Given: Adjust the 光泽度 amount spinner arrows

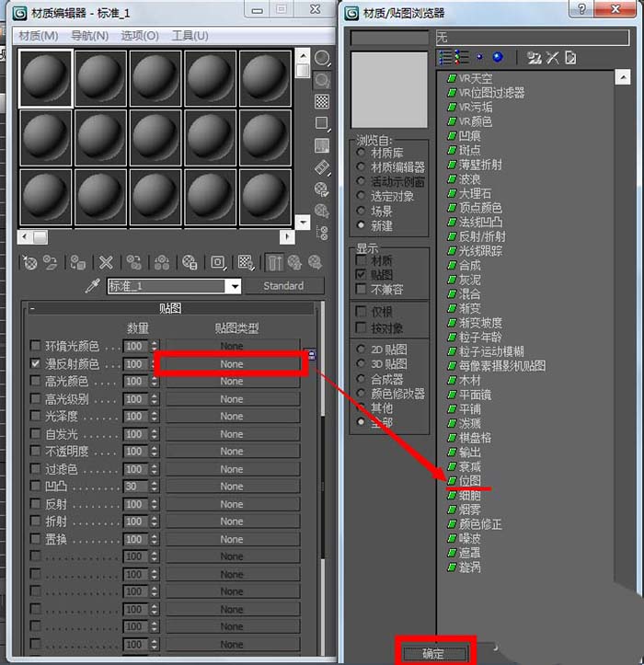Looking at the screenshot, I should click(155, 416).
